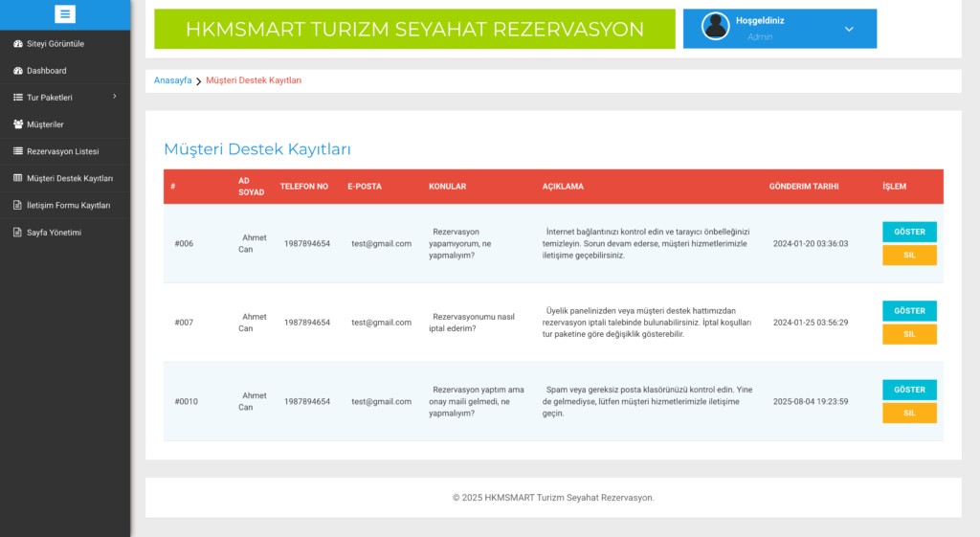Click the name Ahmet Can in row #0010
Image resolution: width=980 pixels, height=537 pixels.
click(x=253, y=401)
